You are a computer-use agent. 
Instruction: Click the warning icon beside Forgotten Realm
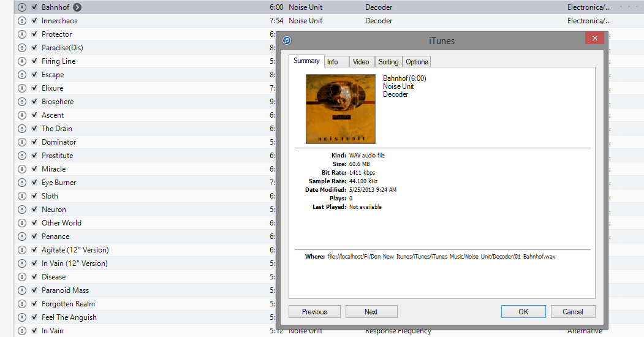(22, 304)
